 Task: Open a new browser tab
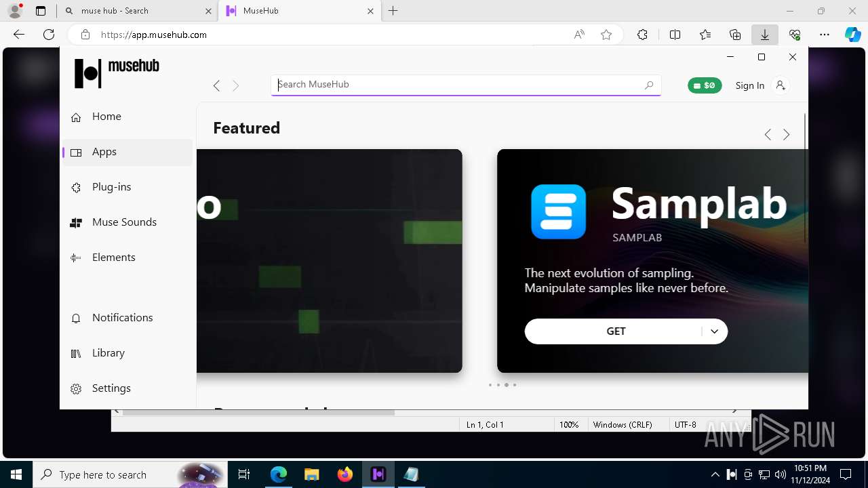pyautogui.click(x=393, y=11)
